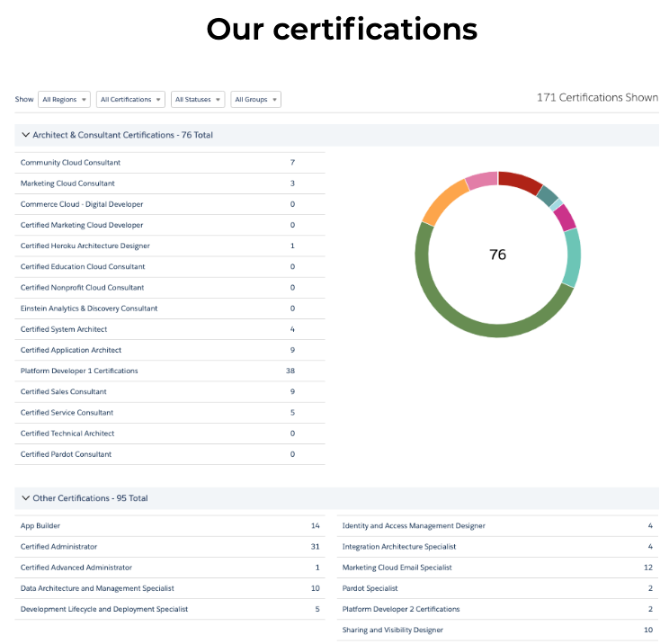
Task: Select Certified Application Architect row
Action: pyautogui.click(x=170, y=350)
